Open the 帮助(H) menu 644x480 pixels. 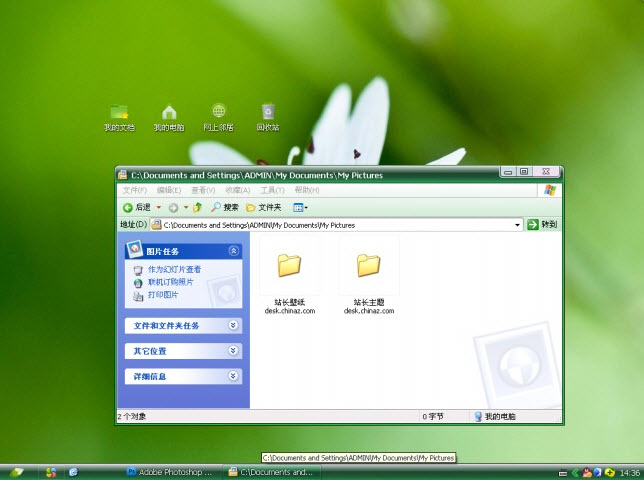pos(307,190)
